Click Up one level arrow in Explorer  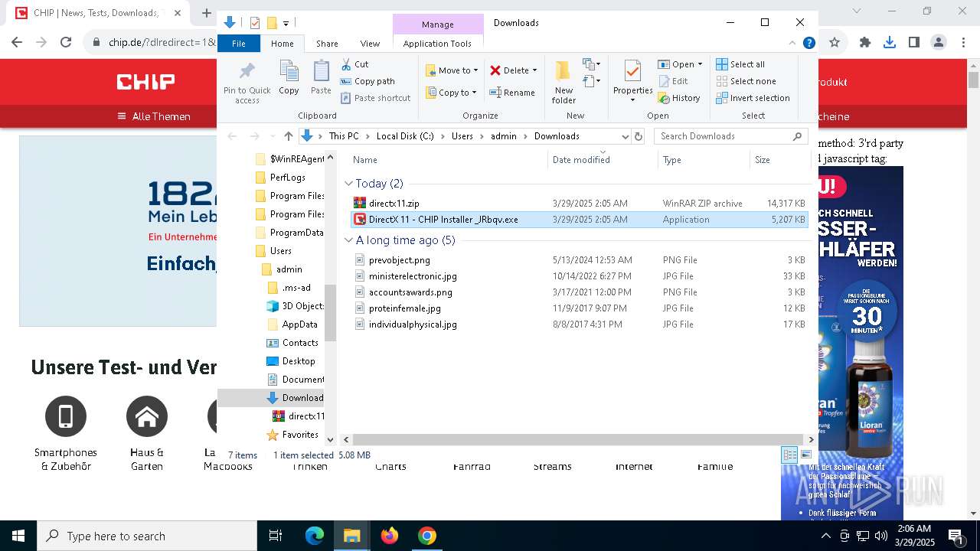pos(288,136)
